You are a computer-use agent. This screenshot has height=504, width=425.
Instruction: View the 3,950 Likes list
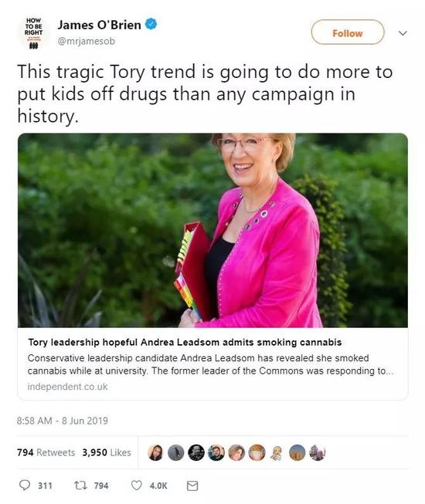[x=107, y=452]
